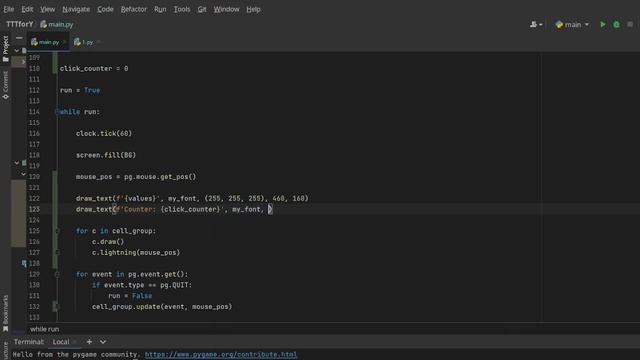Select the Local terminal tab
This screenshot has width=640, height=360.
coord(61,342)
